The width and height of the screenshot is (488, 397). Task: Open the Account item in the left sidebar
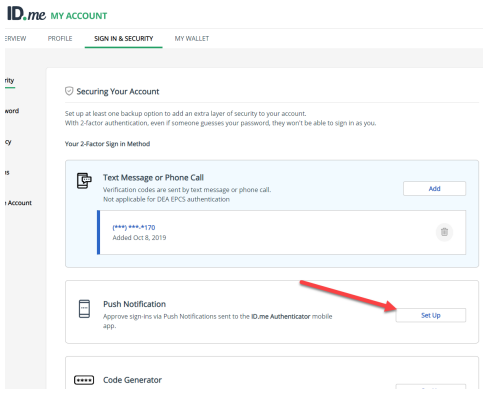(x=19, y=203)
